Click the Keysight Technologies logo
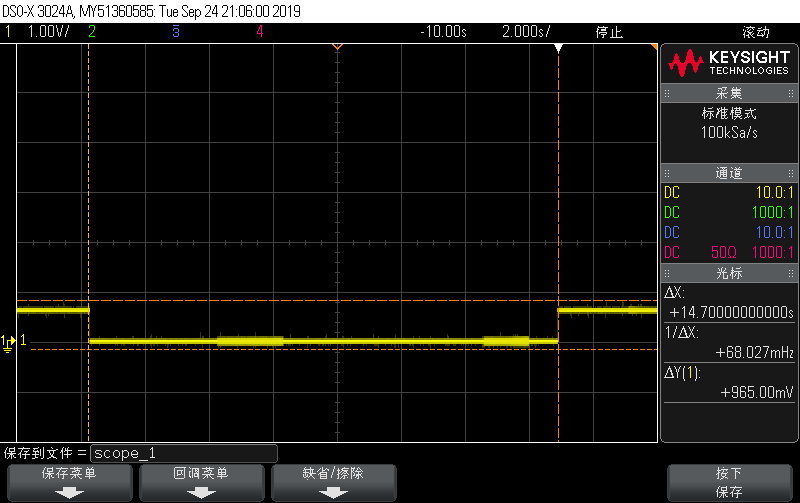 (x=729, y=63)
